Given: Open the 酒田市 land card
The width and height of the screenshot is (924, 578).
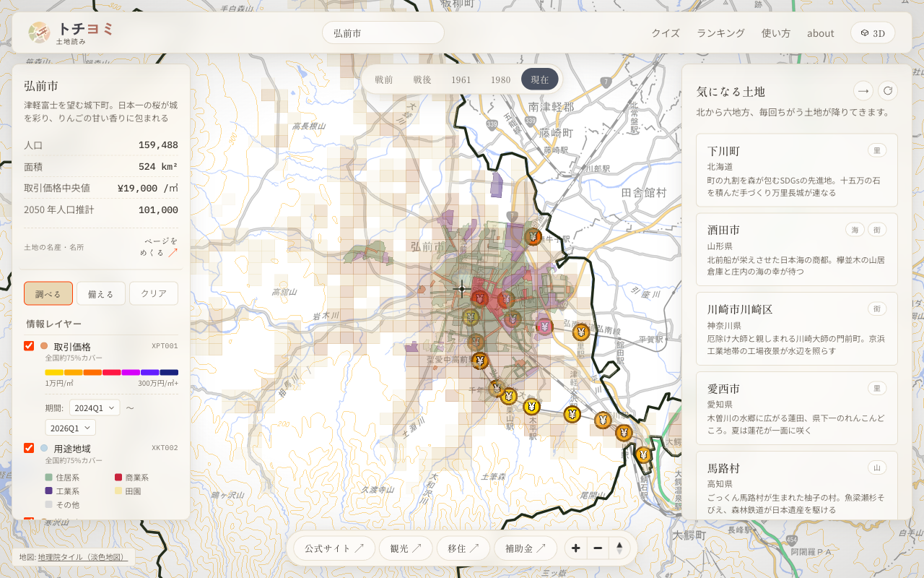Looking at the screenshot, I should 797,249.
